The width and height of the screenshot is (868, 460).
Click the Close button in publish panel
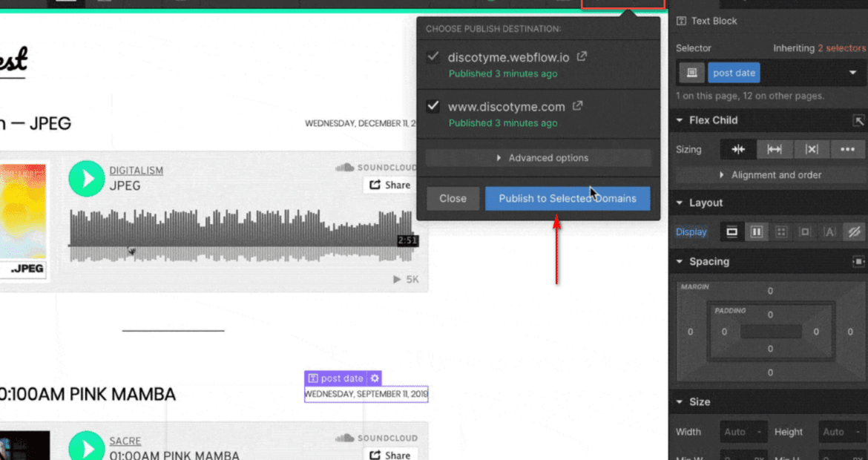click(x=453, y=198)
